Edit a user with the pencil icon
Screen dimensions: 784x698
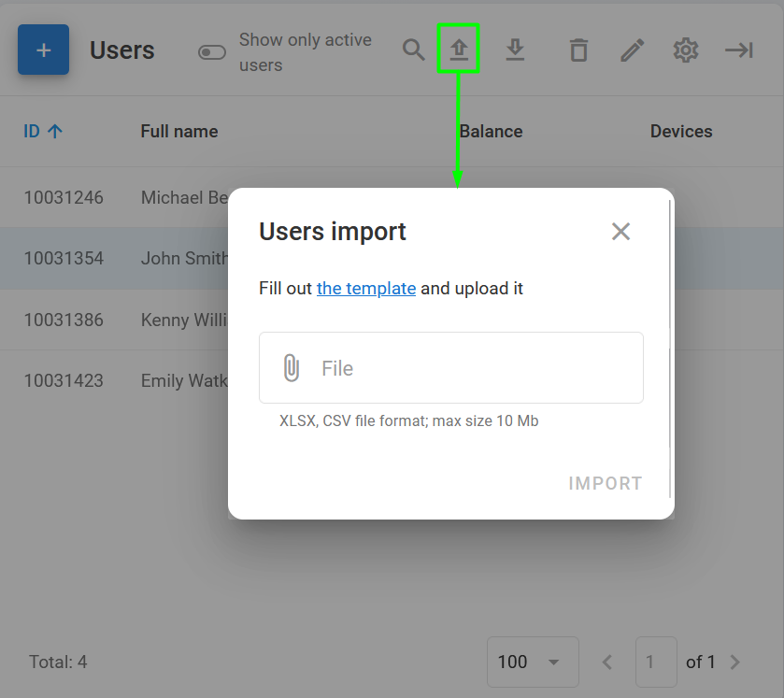632,50
